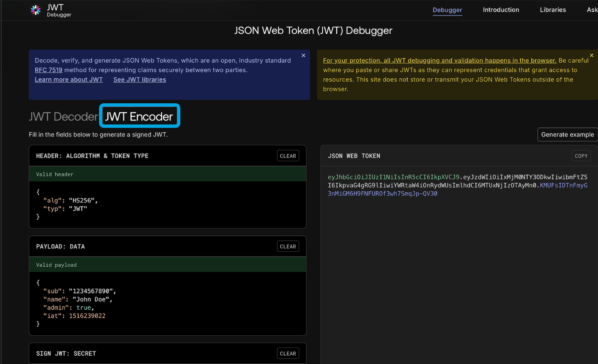This screenshot has height=364, width=598.
Task: Go to the Introduction page
Action: (501, 10)
